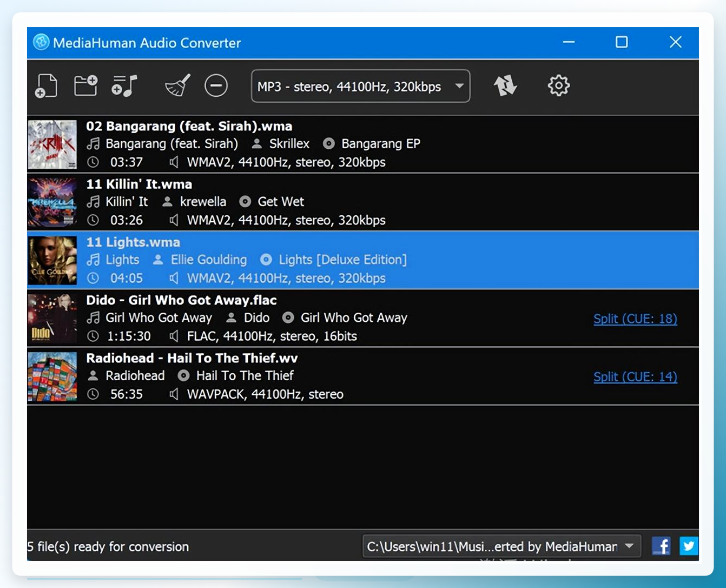Image resolution: width=726 pixels, height=588 pixels.
Task: Click the Radiohead Hail To The Thief cover
Action: (52, 376)
